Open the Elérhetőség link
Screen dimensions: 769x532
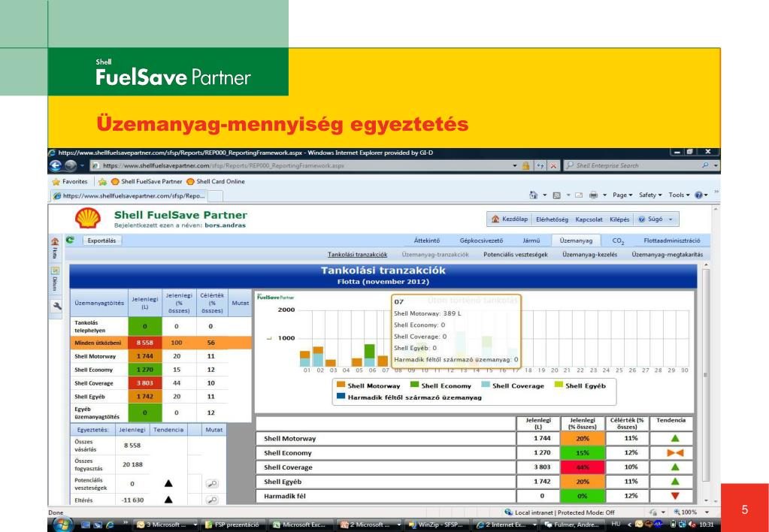[x=553, y=219]
